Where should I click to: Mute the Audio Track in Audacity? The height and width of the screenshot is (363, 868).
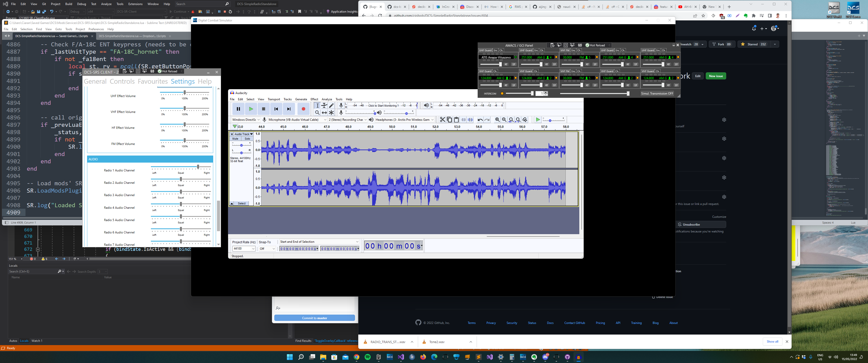(235, 138)
